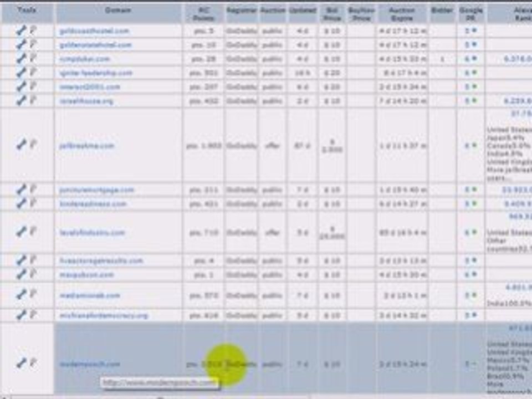The height and width of the screenshot is (399, 532).
Task: Sort by RC Points column header
Action: coord(203,14)
